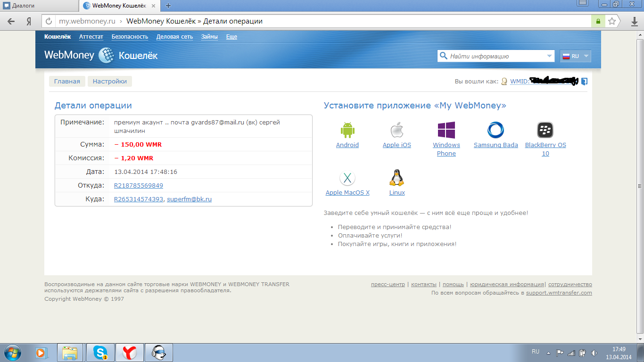Click the RU keyboard language indicator

pyautogui.click(x=536, y=352)
